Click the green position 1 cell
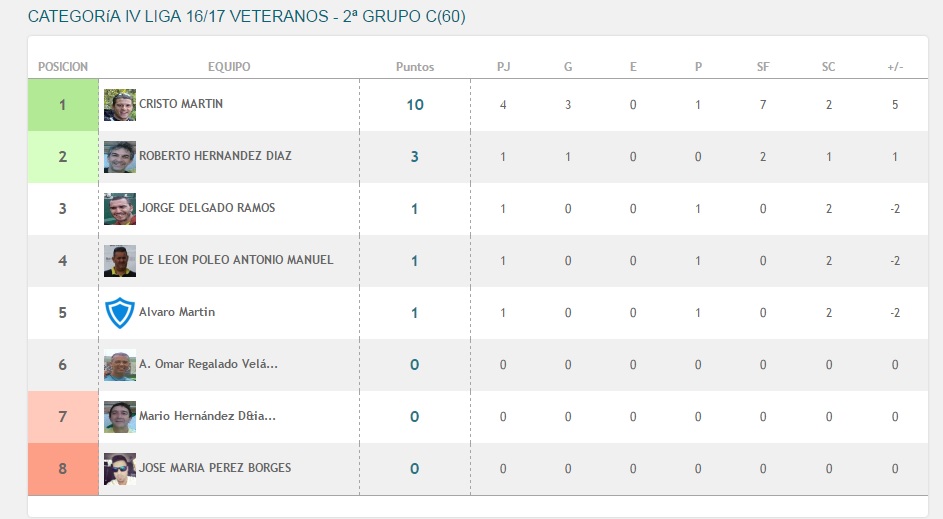The height and width of the screenshot is (519, 943). (63, 105)
